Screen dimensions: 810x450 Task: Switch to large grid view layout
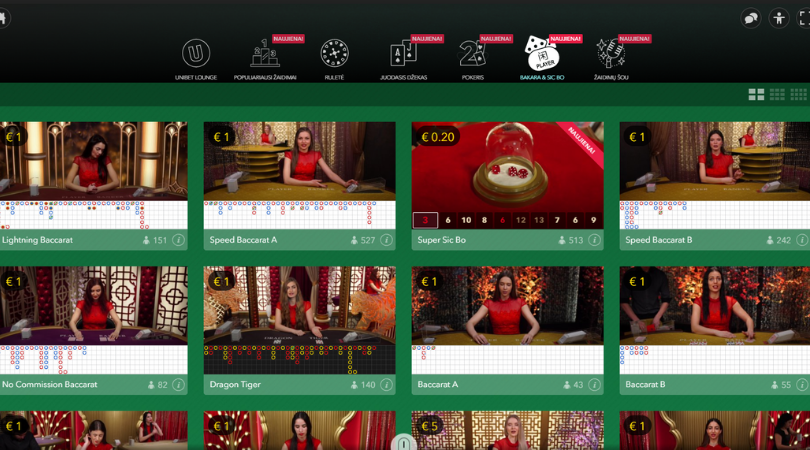pyautogui.click(x=756, y=94)
